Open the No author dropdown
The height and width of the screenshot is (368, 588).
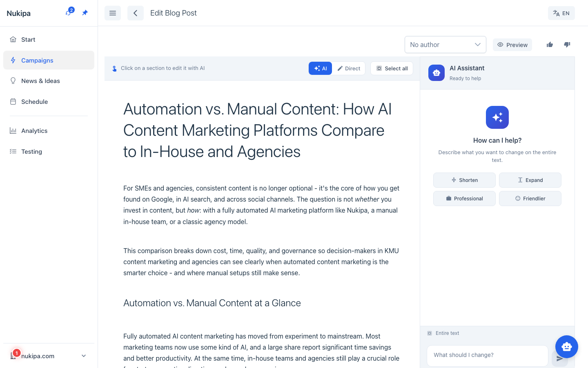click(x=445, y=44)
